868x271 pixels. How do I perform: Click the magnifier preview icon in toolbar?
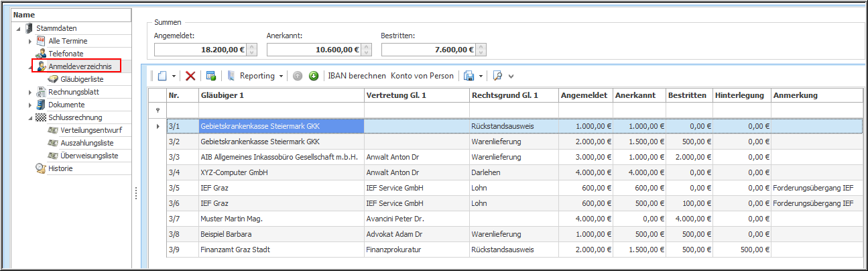(497, 76)
